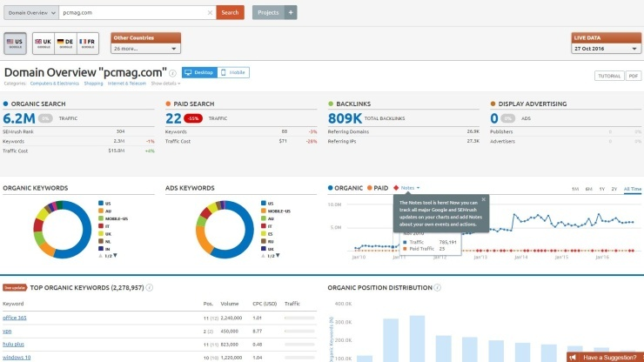Select the All Time chart range

632,189
